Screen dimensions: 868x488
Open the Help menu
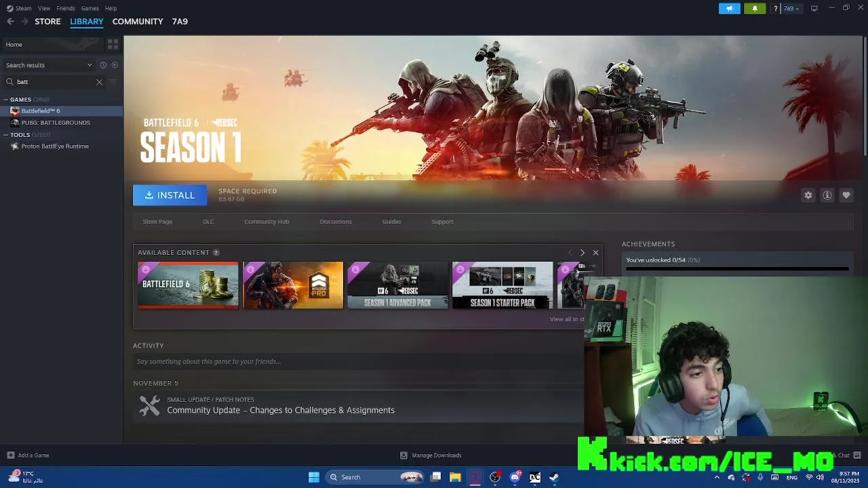[111, 8]
